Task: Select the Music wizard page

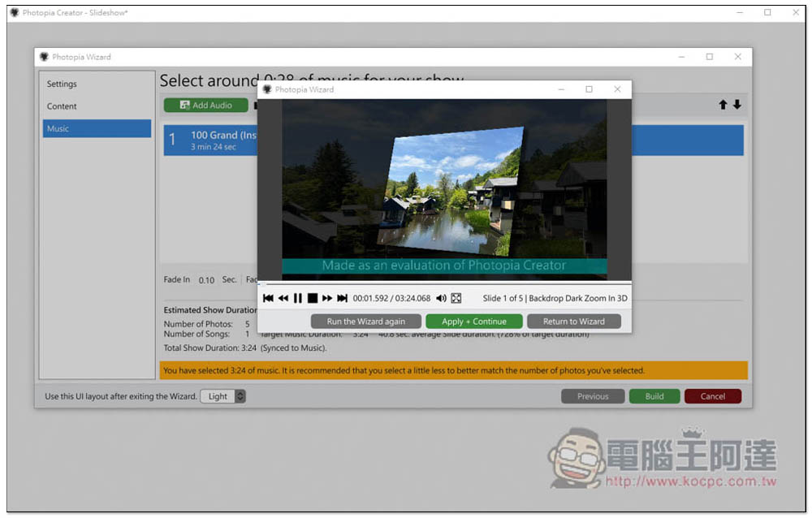Action: coord(97,128)
